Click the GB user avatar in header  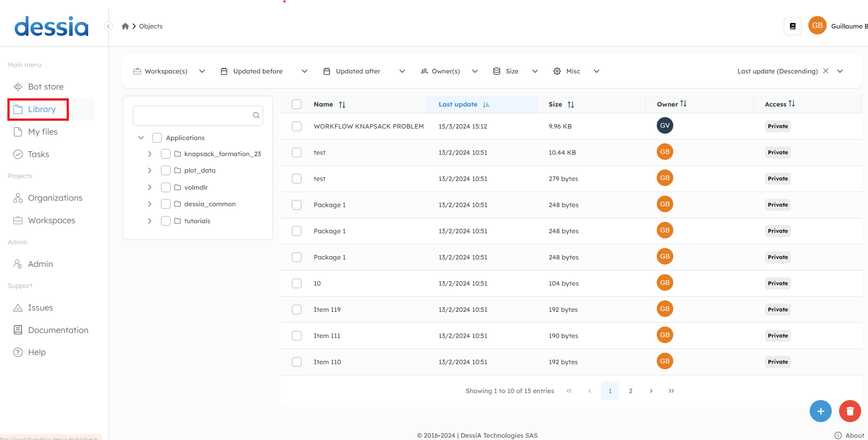pyautogui.click(x=817, y=26)
